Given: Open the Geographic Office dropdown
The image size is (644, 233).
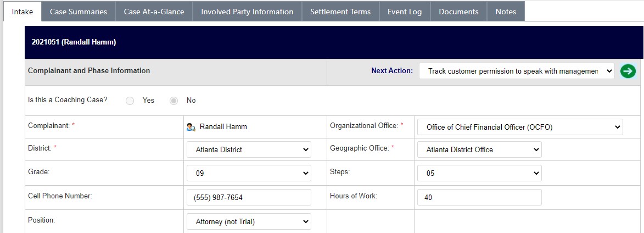Looking at the screenshot, I should pos(479,149).
